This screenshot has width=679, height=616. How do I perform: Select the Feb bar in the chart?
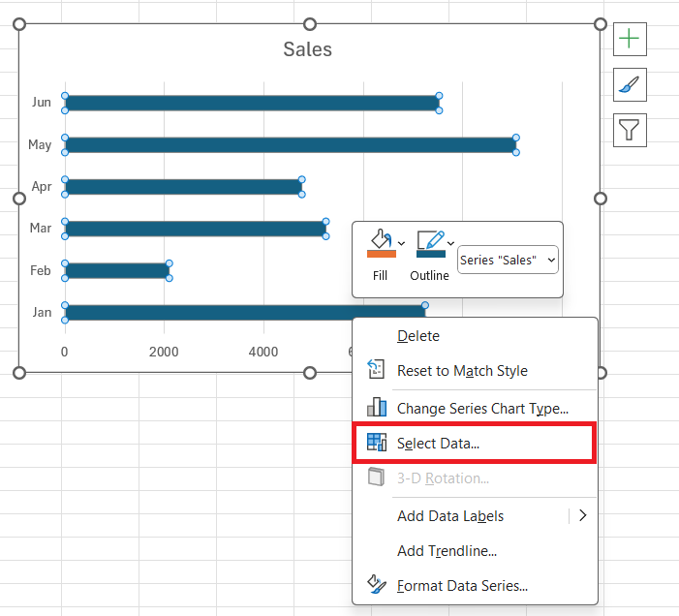click(x=117, y=271)
